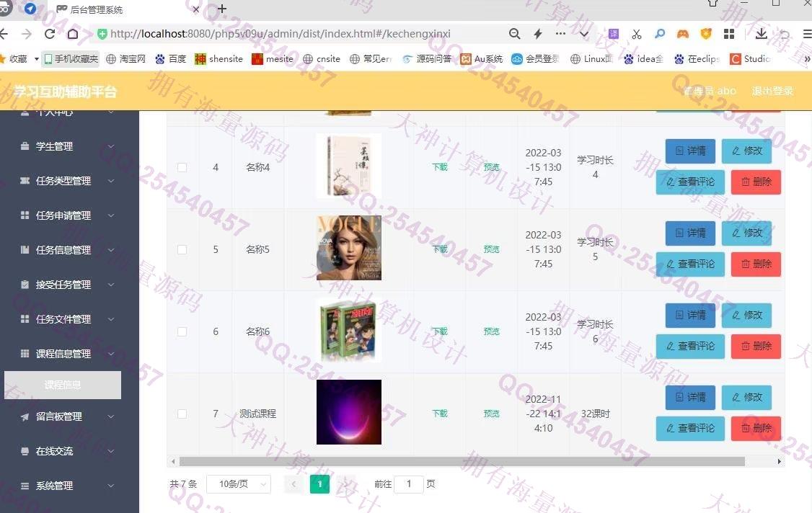Click 退出登录 in the header
The width and height of the screenshot is (812, 513).
click(x=772, y=91)
